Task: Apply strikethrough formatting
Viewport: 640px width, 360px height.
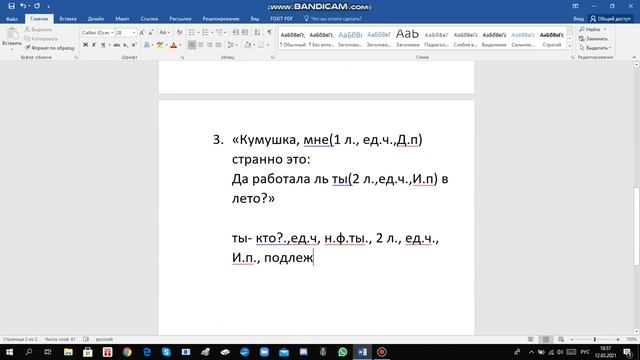Action: pyautogui.click(x=116, y=45)
